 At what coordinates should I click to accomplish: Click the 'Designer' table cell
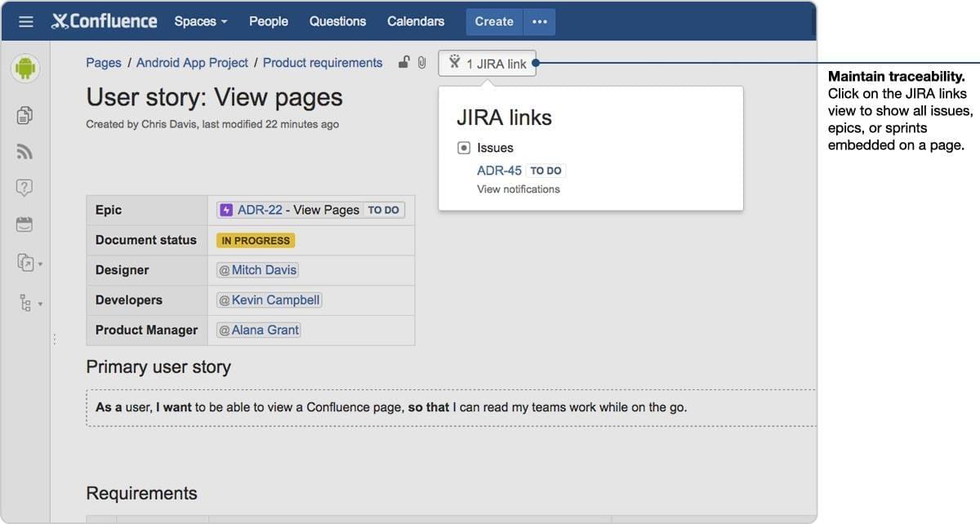pyautogui.click(x=147, y=270)
